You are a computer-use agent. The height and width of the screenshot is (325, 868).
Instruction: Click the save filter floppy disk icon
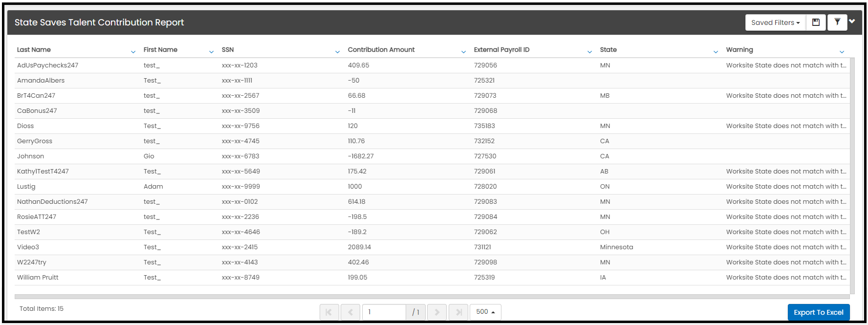pyautogui.click(x=816, y=22)
